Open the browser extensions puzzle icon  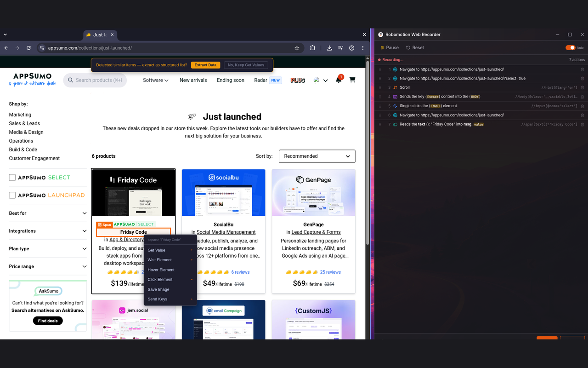point(312,48)
